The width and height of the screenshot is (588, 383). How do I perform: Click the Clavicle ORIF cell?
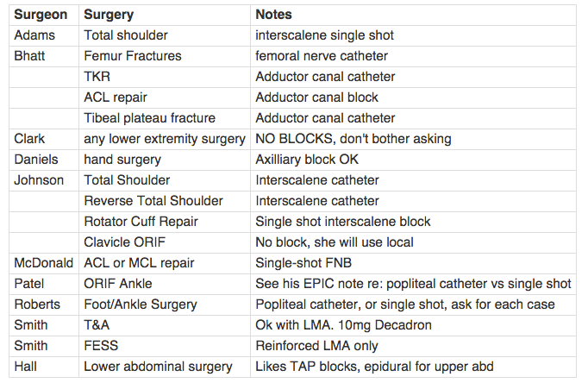click(165, 242)
